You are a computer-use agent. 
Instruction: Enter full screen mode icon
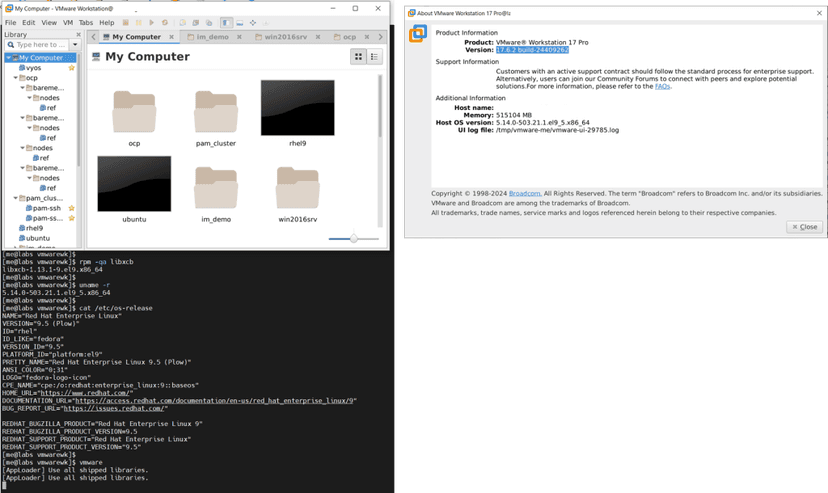click(252, 22)
